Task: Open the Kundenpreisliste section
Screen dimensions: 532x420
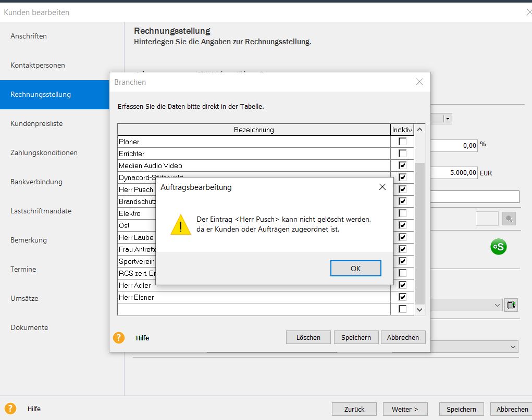Action: tap(36, 123)
